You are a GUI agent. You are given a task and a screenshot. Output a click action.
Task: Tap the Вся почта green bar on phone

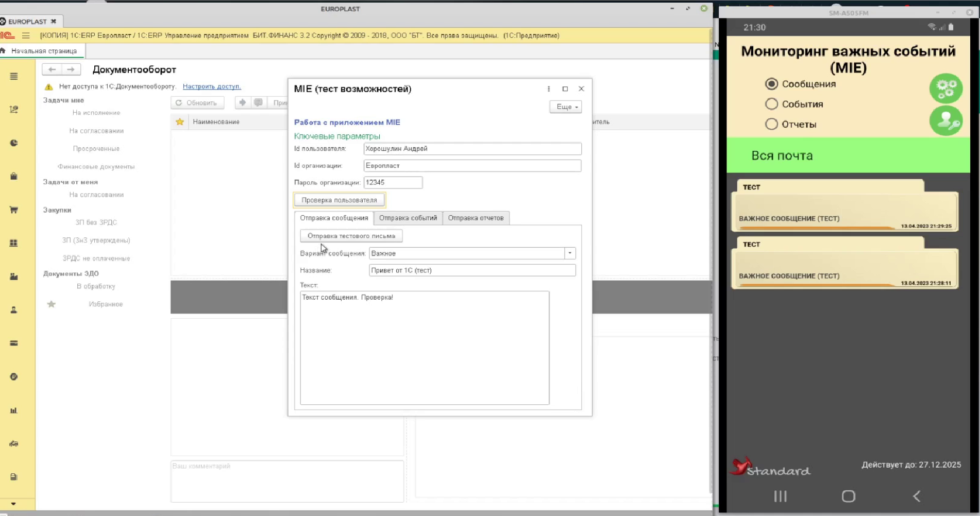pos(848,156)
